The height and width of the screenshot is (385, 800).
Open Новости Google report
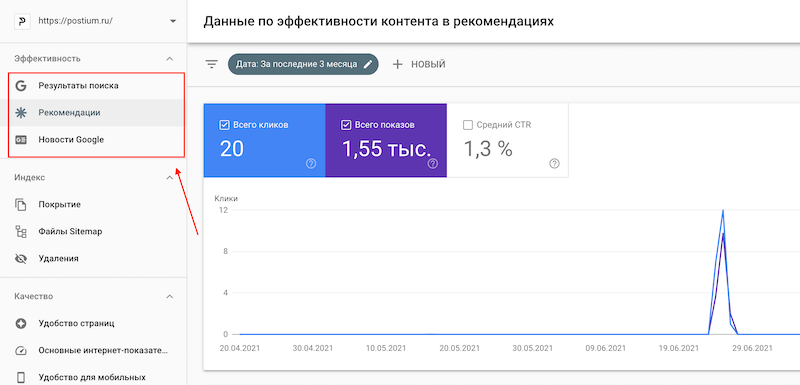[71, 140]
